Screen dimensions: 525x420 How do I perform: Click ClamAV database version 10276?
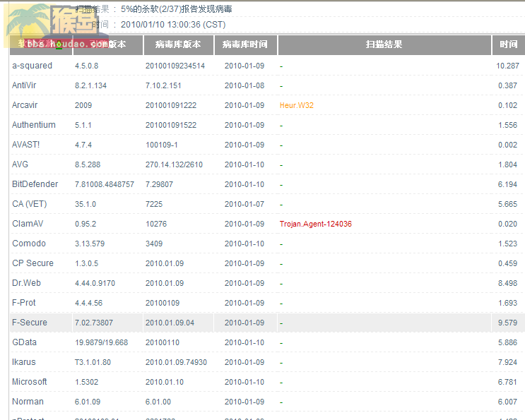coord(156,224)
